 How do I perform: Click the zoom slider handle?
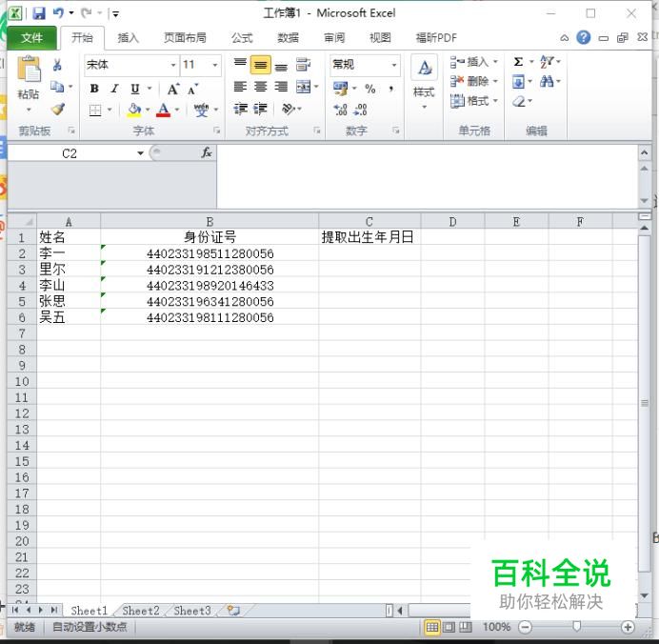(x=577, y=627)
